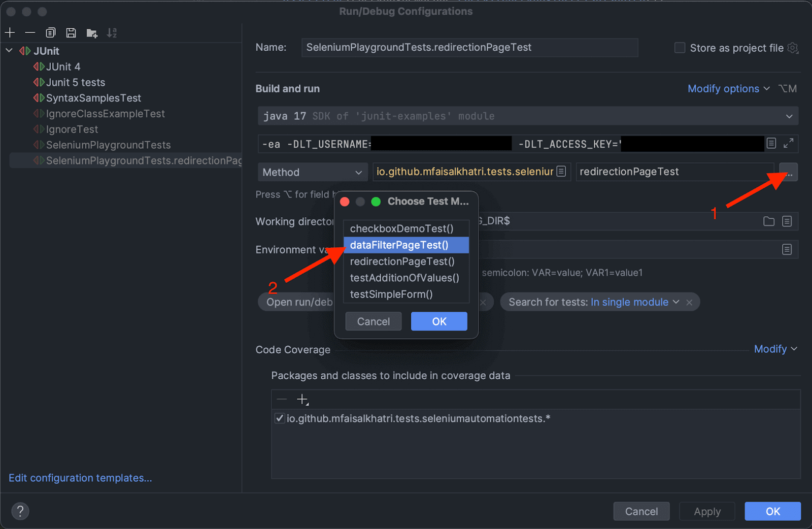Enable Store as project file checkbox
The image size is (812, 529).
point(680,48)
